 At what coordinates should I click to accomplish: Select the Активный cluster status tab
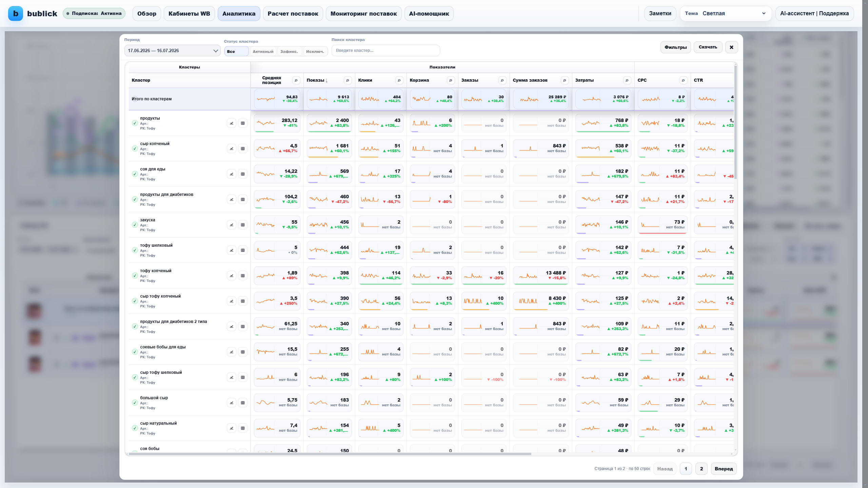coord(263,52)
